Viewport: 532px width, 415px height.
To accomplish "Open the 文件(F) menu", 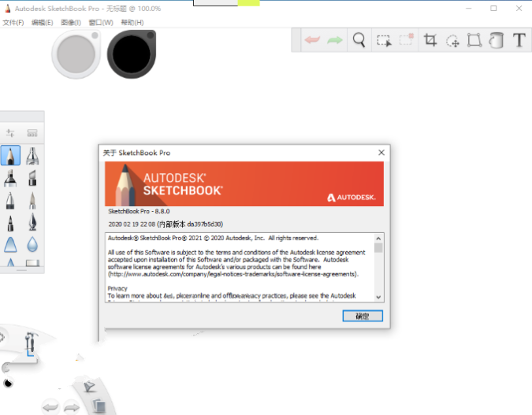I will coord(13,22).
